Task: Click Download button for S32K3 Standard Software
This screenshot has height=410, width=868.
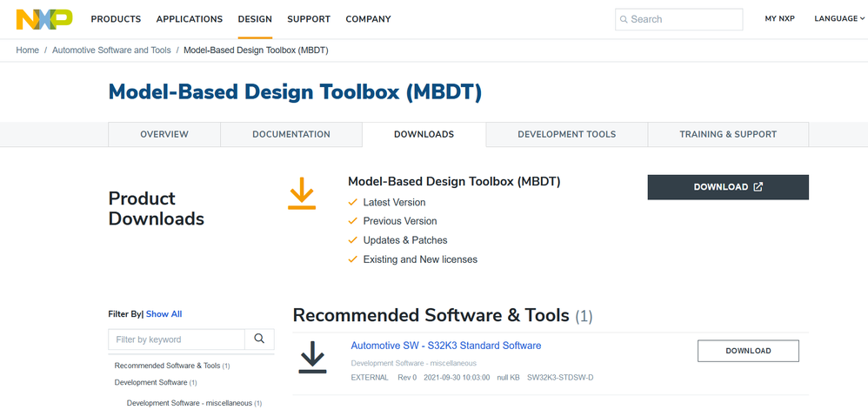Action: [x=748, y=351]
